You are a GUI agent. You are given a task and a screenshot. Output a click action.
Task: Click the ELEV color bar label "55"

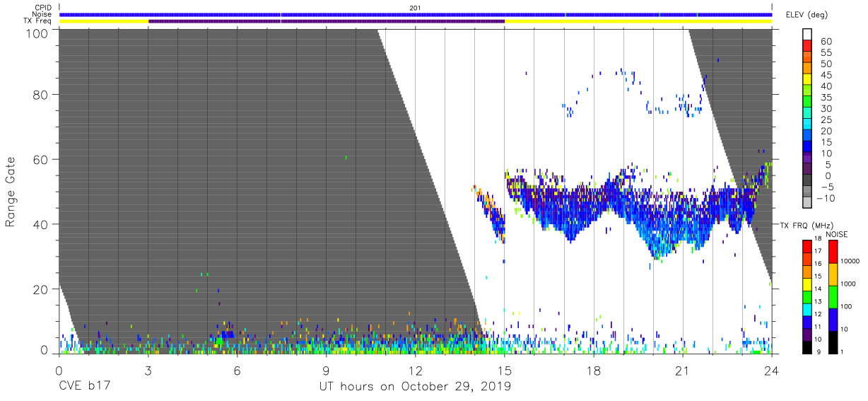pyautogui.click(x=827, y=52)
